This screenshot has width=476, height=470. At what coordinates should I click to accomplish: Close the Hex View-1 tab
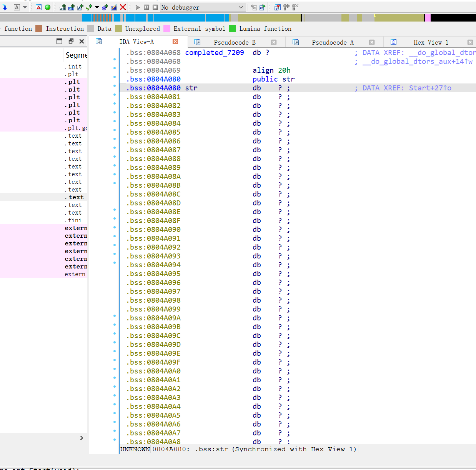[470, 42]
